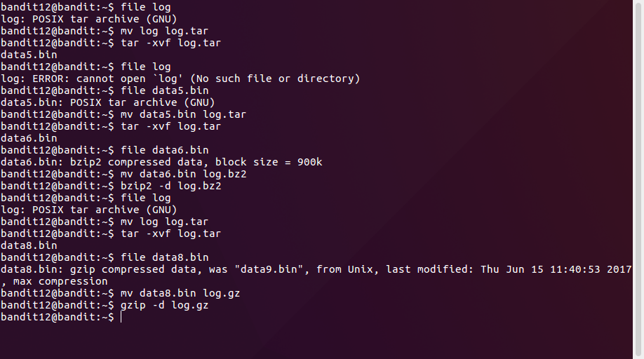
Task: Click the standalone 'data6.bin' extraction output
Action: pyautogui.click(x=29, y=139)
